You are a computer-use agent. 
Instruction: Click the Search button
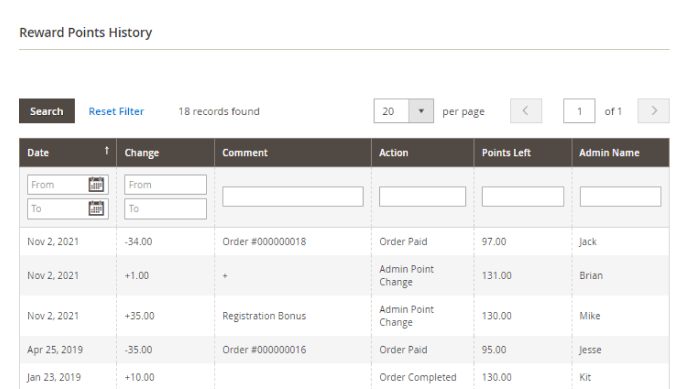click(47, 111)
